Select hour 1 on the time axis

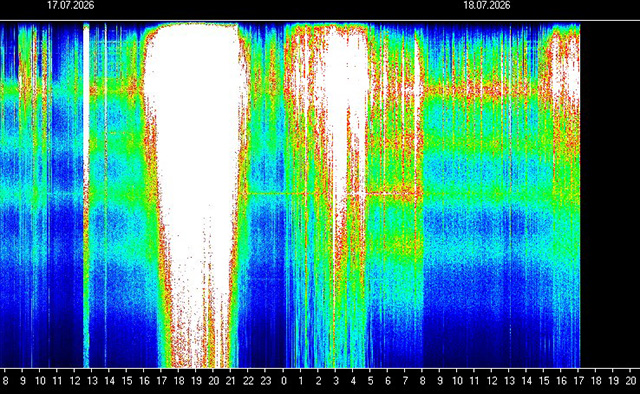click(x=301, y=381)
